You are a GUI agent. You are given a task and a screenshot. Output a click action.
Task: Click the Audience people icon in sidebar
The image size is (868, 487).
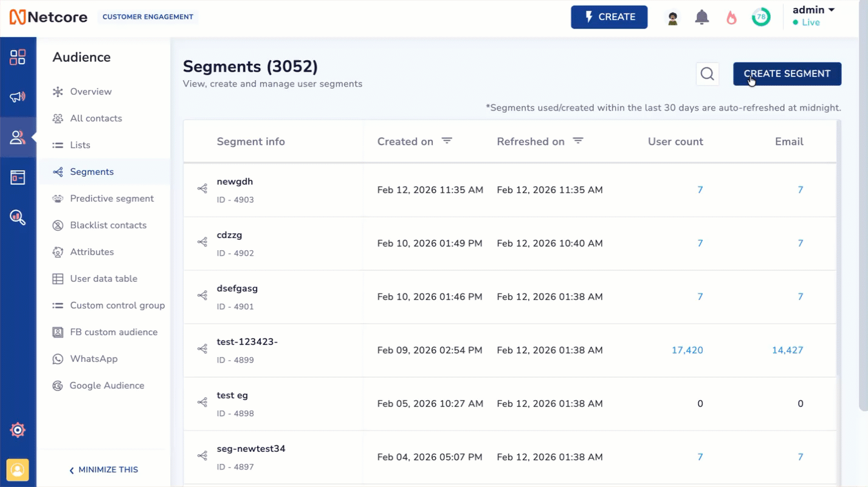point(18,137)
